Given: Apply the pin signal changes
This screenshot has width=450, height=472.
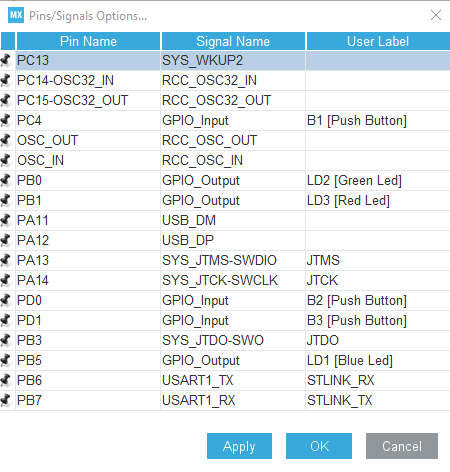Looking at the screenshot, I should 239,446.
